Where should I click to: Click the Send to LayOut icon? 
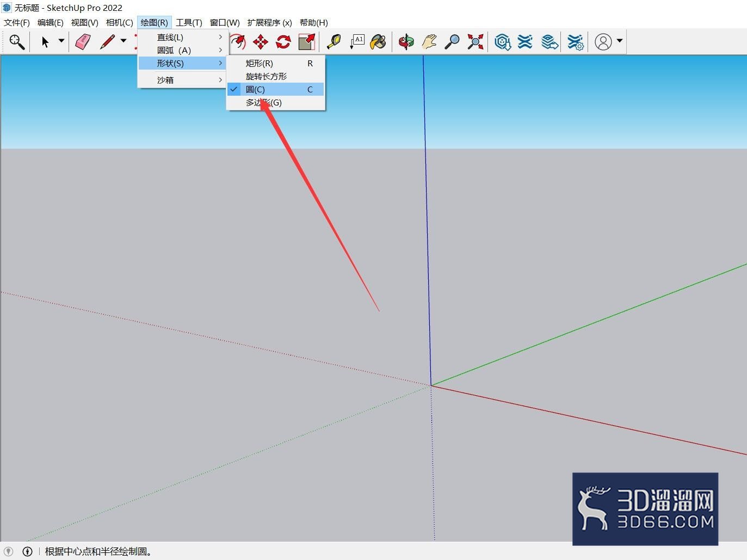[550, 42]
